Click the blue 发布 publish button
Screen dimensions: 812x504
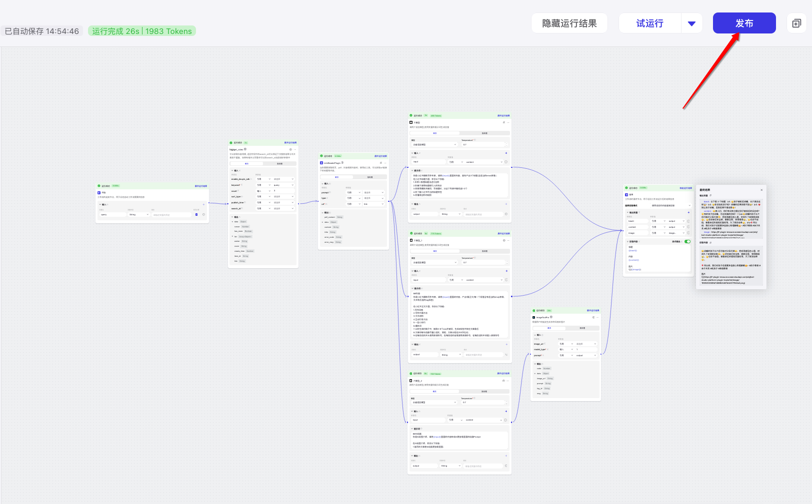pos(744,23)
